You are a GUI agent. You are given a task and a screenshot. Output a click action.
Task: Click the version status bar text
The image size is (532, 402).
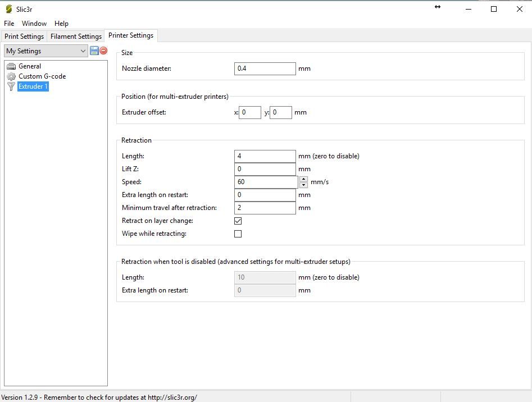[99, 398]
